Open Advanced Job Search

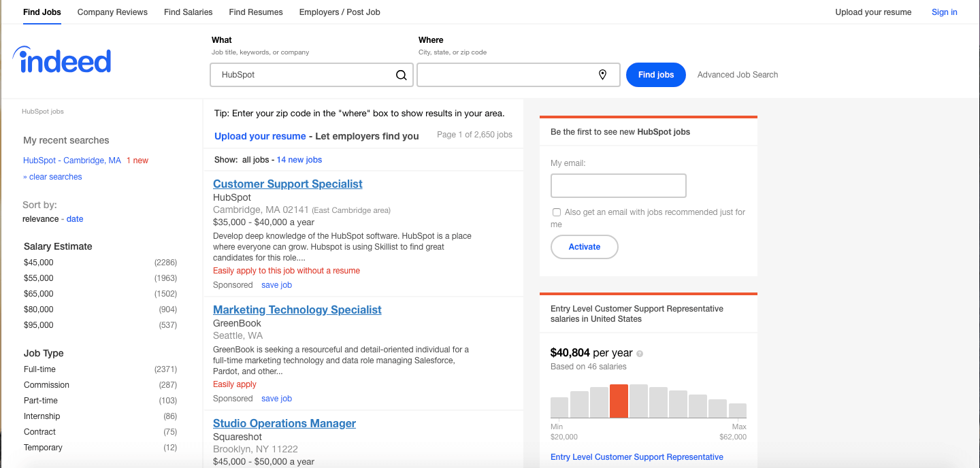point(737,75)
